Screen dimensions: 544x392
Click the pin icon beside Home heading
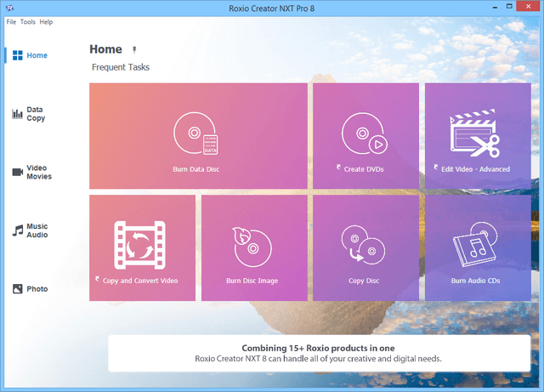[x=133, y=50]
